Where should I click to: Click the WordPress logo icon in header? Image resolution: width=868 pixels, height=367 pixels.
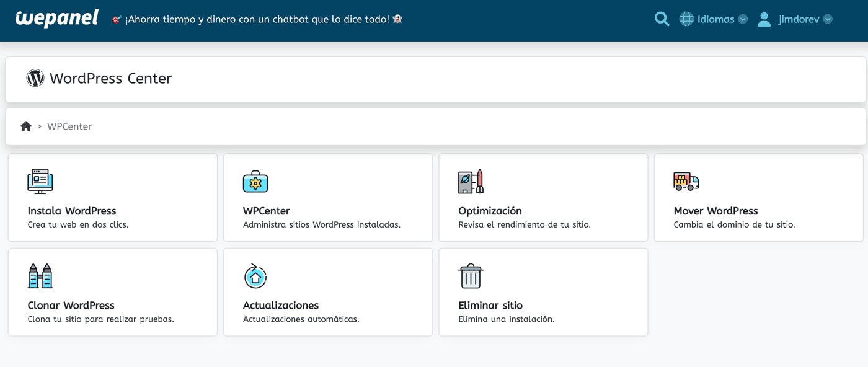coord(35,78)
